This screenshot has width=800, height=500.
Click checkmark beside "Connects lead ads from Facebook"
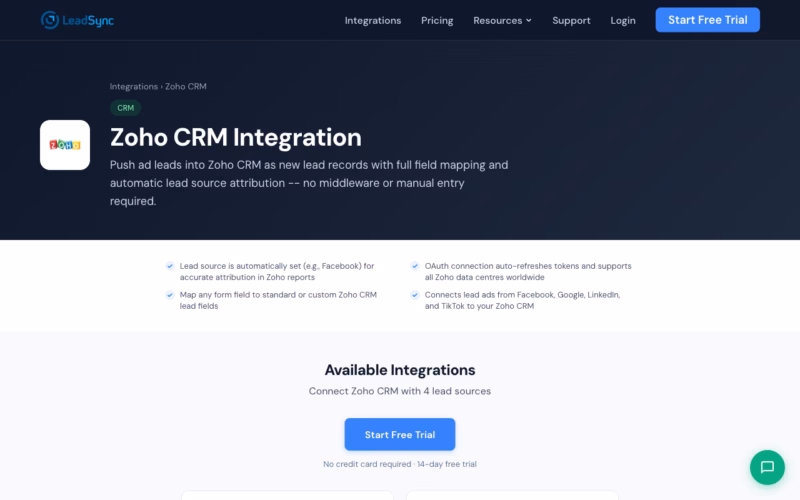pos(415,294)
